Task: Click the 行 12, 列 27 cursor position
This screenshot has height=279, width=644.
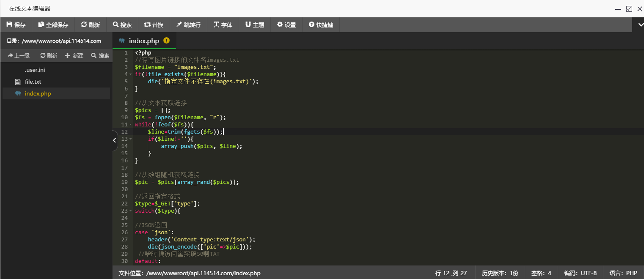Action: pyautogui.click(x=451, y=273)
